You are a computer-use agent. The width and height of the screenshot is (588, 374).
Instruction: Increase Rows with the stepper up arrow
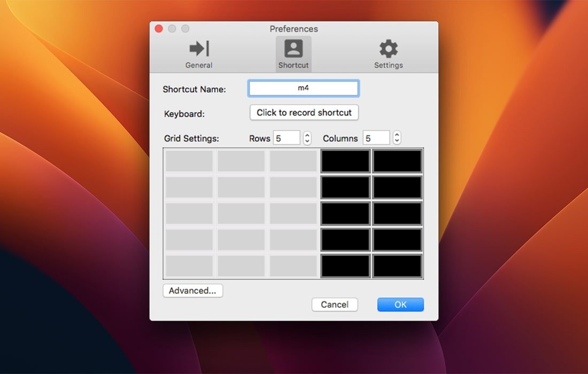[x=307, y=135]
